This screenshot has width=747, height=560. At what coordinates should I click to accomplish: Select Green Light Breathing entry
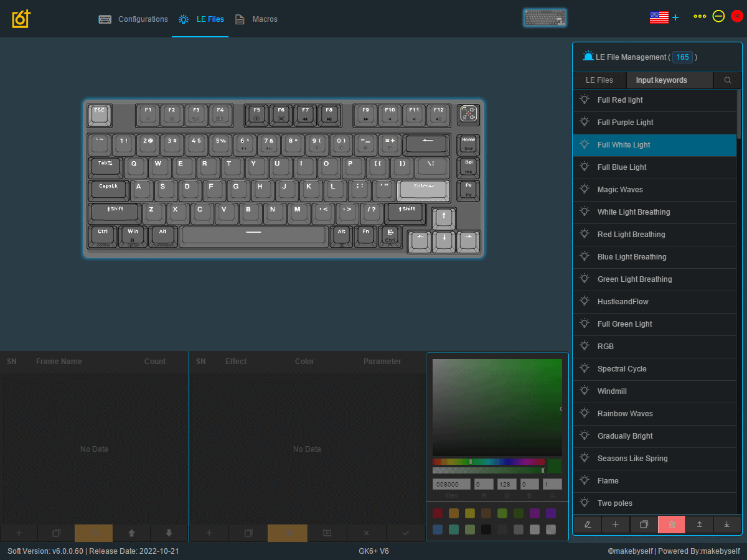coord(654,279)
